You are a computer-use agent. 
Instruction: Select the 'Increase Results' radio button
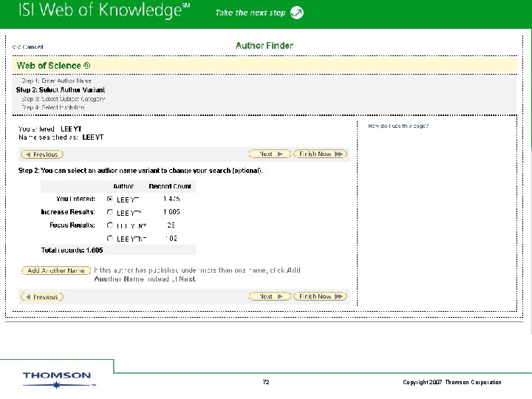109,212
